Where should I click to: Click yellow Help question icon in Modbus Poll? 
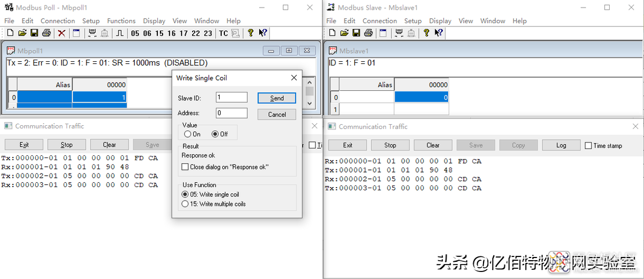pos(251,33)
